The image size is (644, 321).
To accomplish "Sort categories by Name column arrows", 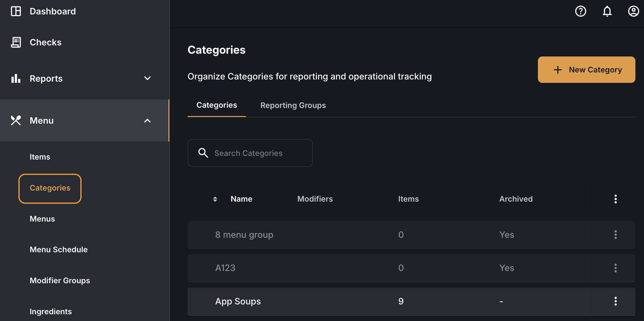I will pyautogui.click(x=215, y=199).
